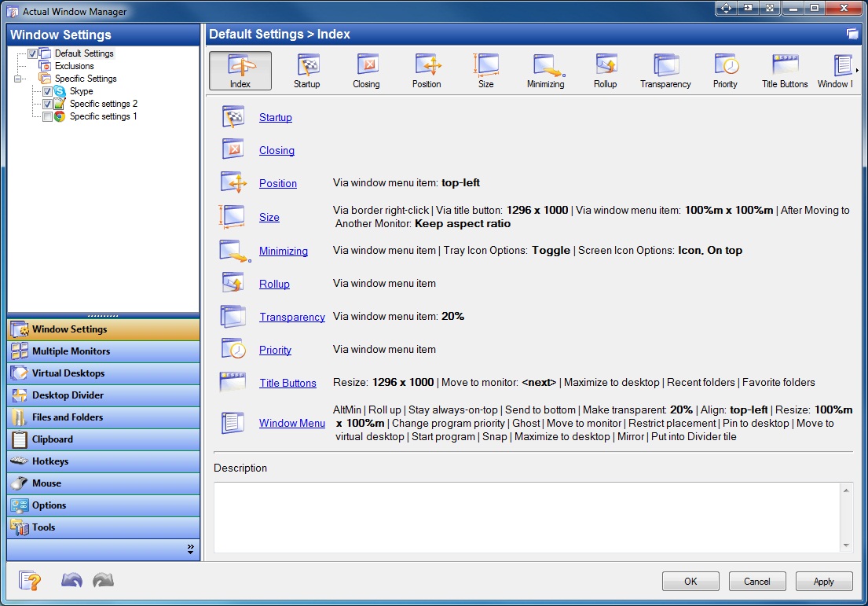Switch to the Multiple Monitors category
868x606 pixels.
pyautogui.click(x=102, y=351)
